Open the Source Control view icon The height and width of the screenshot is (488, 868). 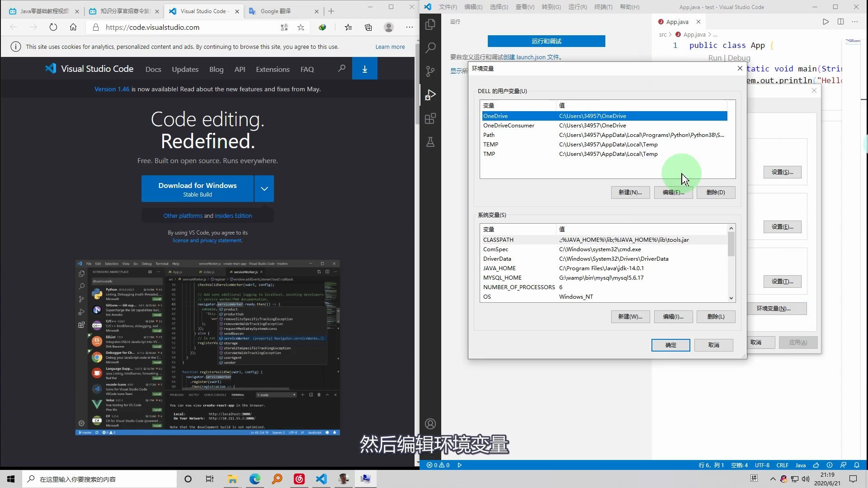[x=430, y=71]
